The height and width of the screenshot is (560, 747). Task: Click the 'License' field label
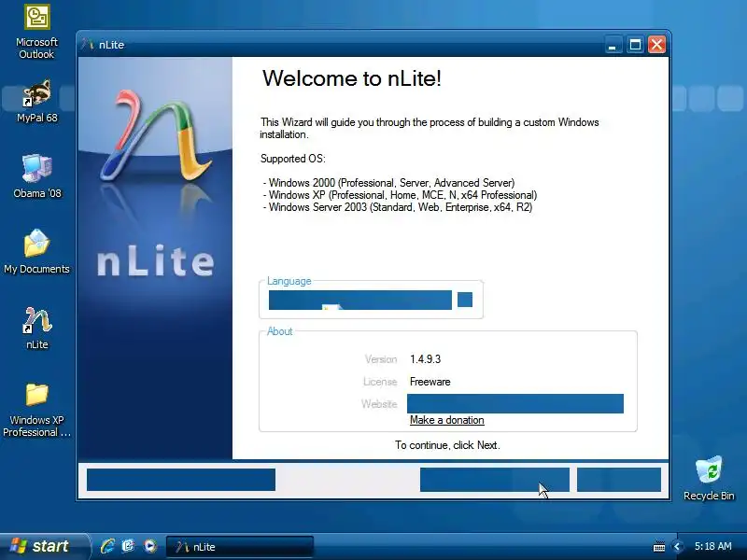point(380,382)
